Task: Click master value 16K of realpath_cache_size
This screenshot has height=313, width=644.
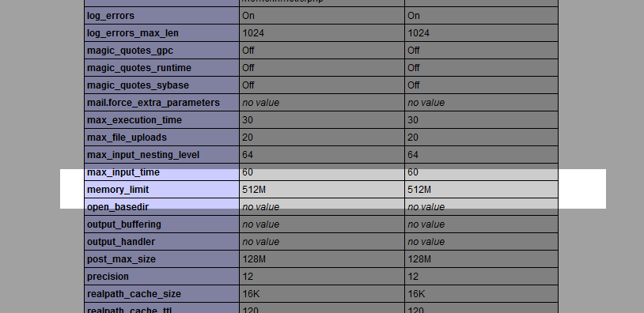Action: tap(416, 294)
